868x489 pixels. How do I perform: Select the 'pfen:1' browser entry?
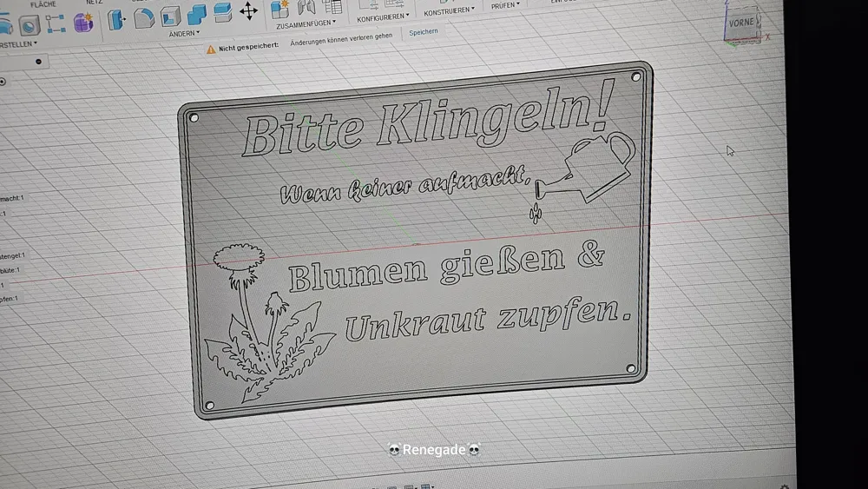click(x=9, y=299)
